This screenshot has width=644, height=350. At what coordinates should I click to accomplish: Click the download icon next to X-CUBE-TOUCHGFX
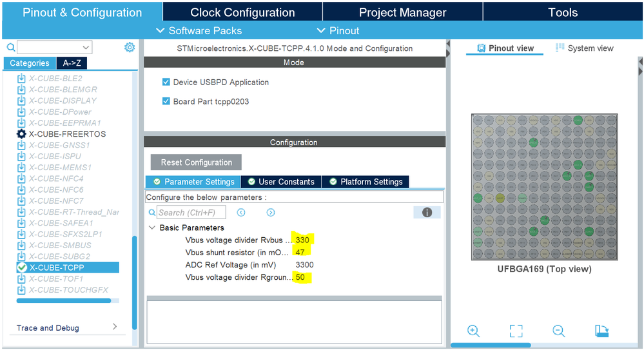pos(21,289)
